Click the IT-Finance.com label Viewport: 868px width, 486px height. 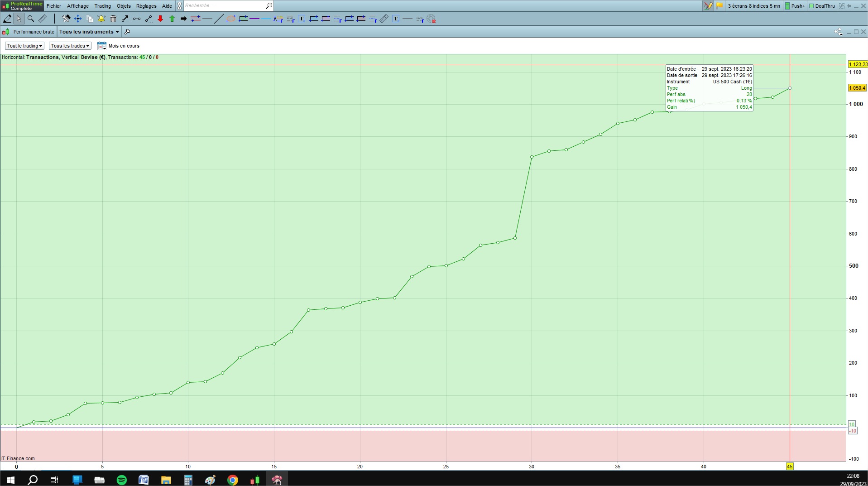click(18, 458)
